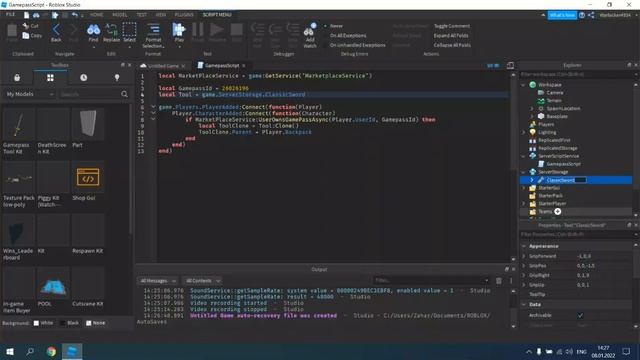The width and height of the screenshot is (640, 360).
Task: Click the split editor icon above script
Action: click(510, 66)
